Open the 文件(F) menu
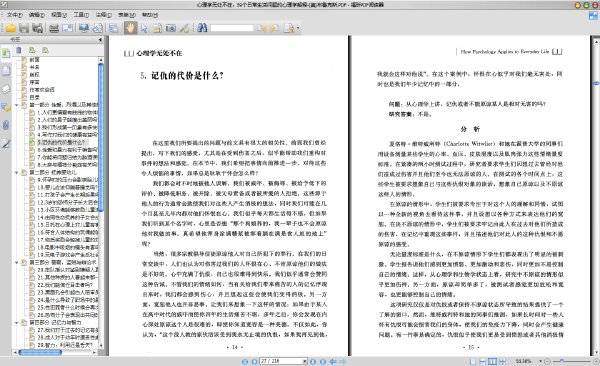Screen dimensions: 600x366 [x=15, y=15]
